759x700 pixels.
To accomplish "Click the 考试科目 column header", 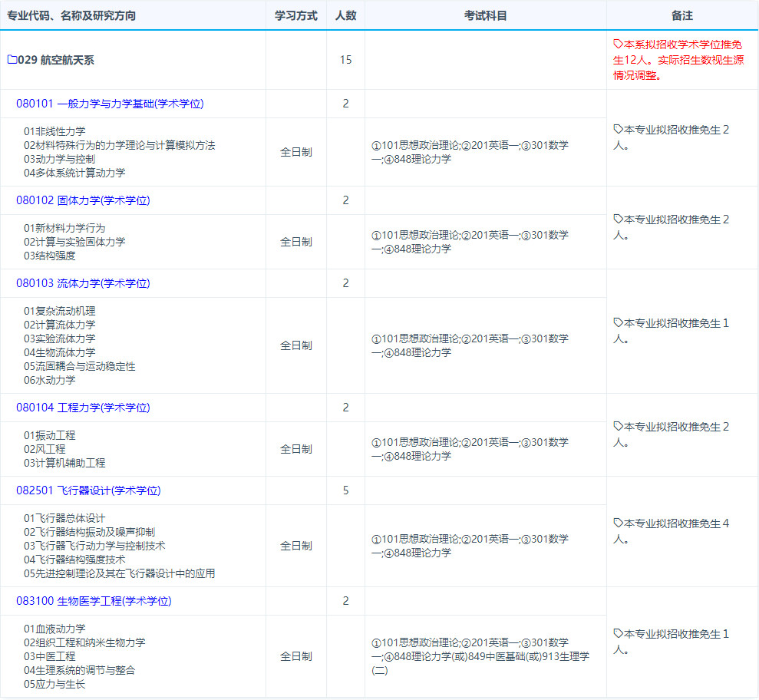I will (x=485, y=15).
